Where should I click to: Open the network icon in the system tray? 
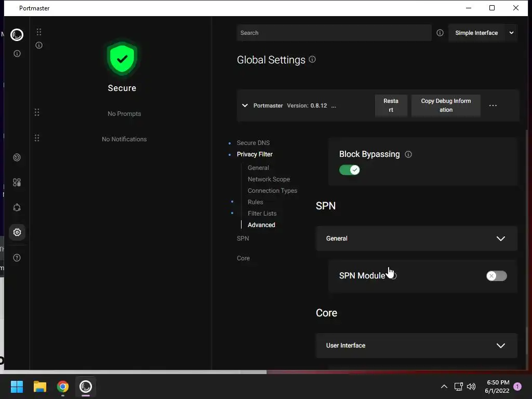[x=458, y=387]
